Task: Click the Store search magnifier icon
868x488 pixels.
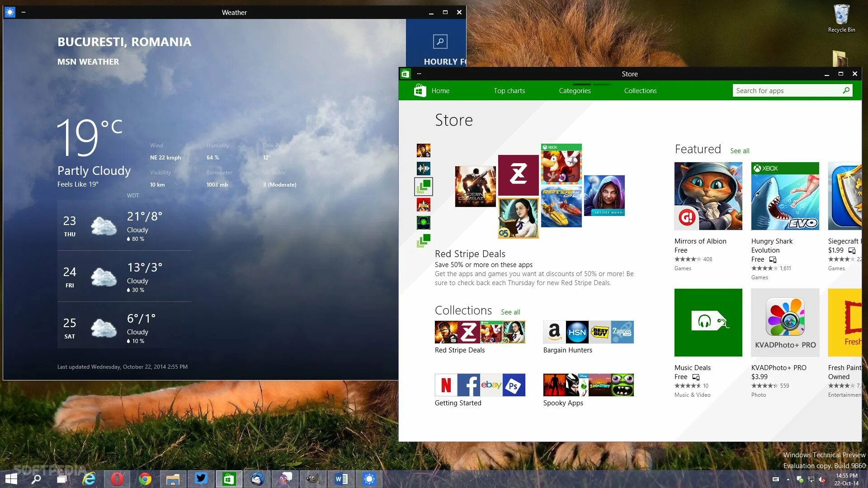Action: pyautogui.click(x=846, y=90)
